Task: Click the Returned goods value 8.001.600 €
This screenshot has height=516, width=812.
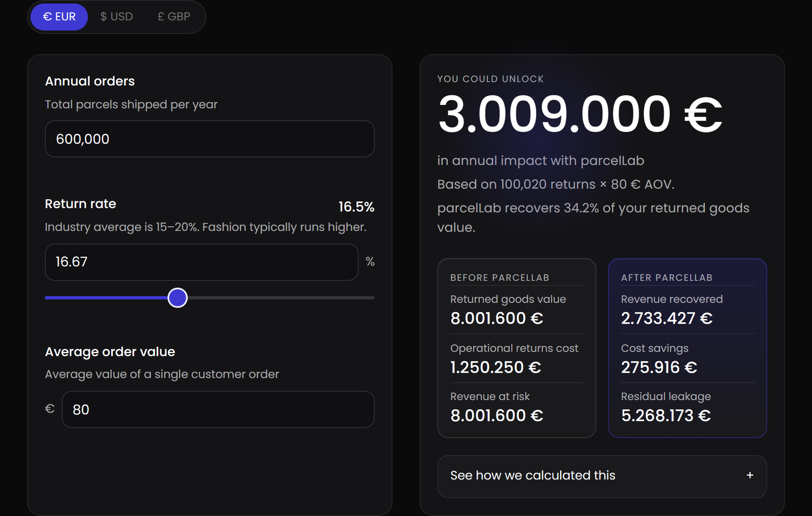Action: click(497, 318)
